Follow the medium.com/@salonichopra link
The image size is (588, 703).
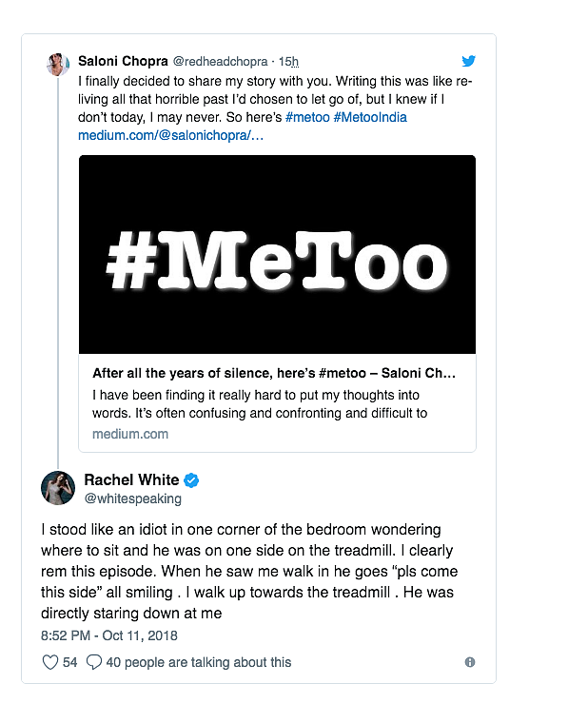point(170,135)
